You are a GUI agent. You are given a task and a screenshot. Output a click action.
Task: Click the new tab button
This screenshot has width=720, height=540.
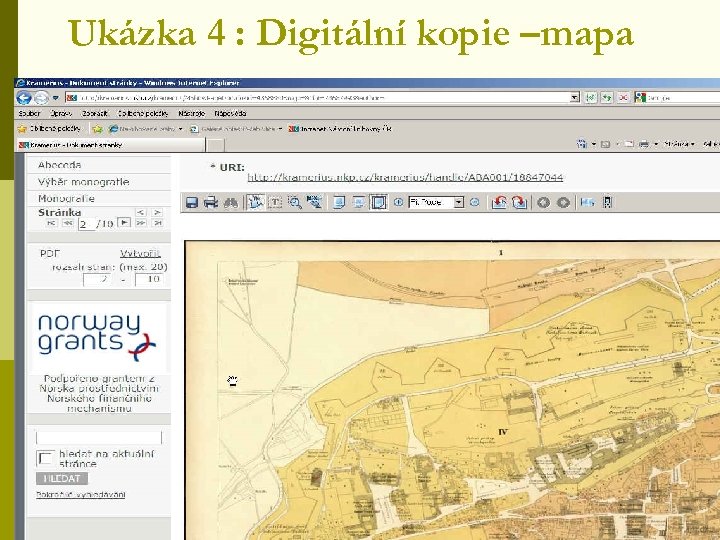[215, 145]
